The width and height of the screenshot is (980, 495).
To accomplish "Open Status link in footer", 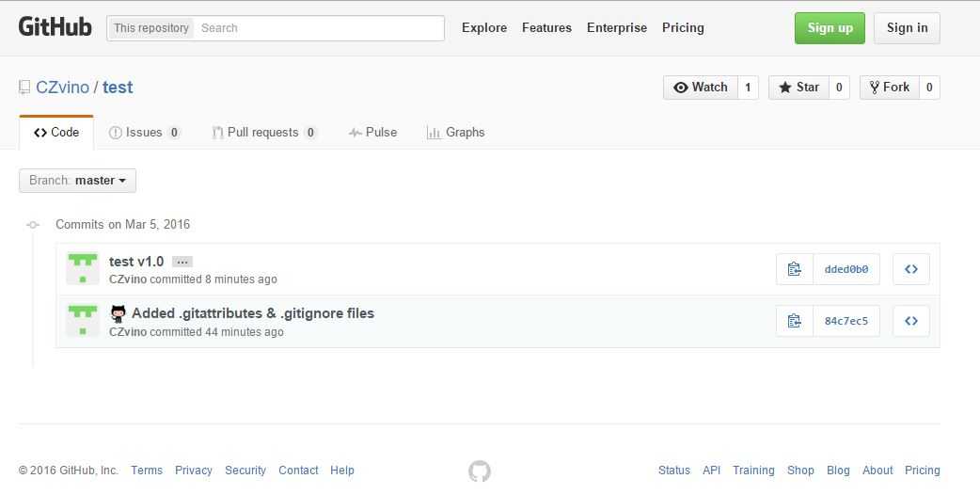I will (674, 471).
